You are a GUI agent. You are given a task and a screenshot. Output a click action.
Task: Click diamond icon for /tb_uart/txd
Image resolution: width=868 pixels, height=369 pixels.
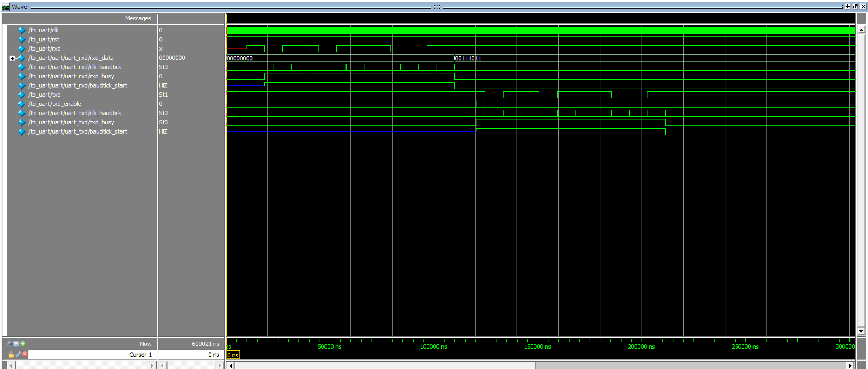tap(22, 95)
